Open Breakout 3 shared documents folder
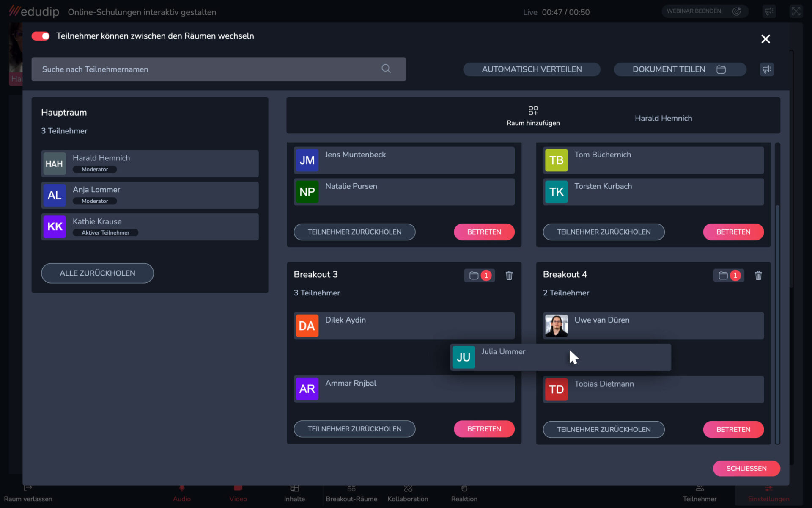Image resolution: width=812 pixels, height=508 pixels. 474,276
